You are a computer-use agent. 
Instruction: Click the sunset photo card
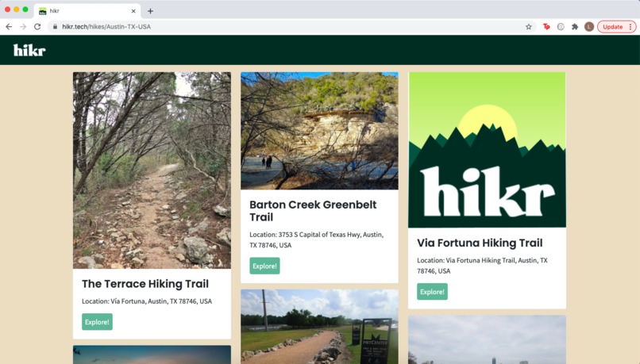tap(152, 354)
